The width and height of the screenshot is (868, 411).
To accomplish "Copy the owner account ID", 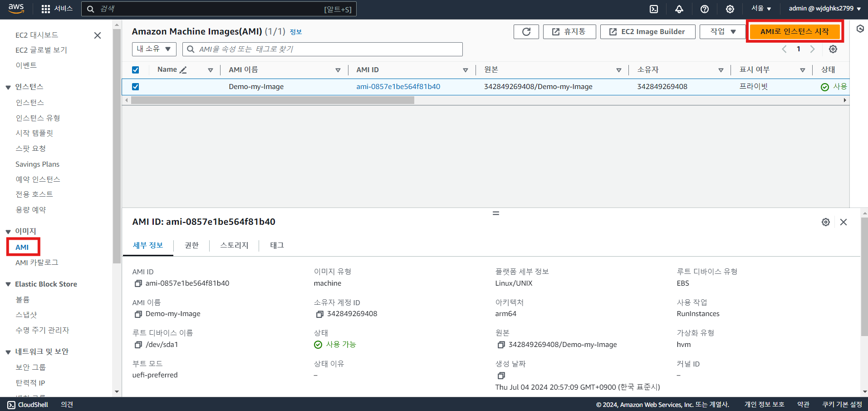I will [320, 314].
